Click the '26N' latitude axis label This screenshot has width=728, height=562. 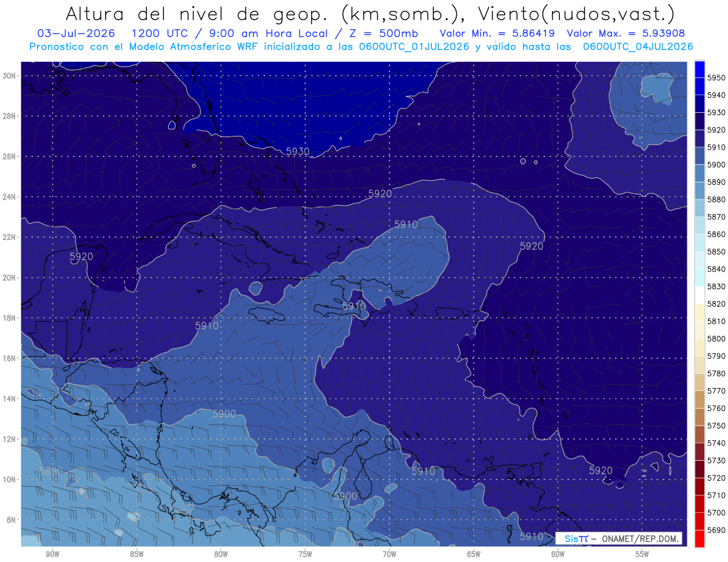coord(10,156)
